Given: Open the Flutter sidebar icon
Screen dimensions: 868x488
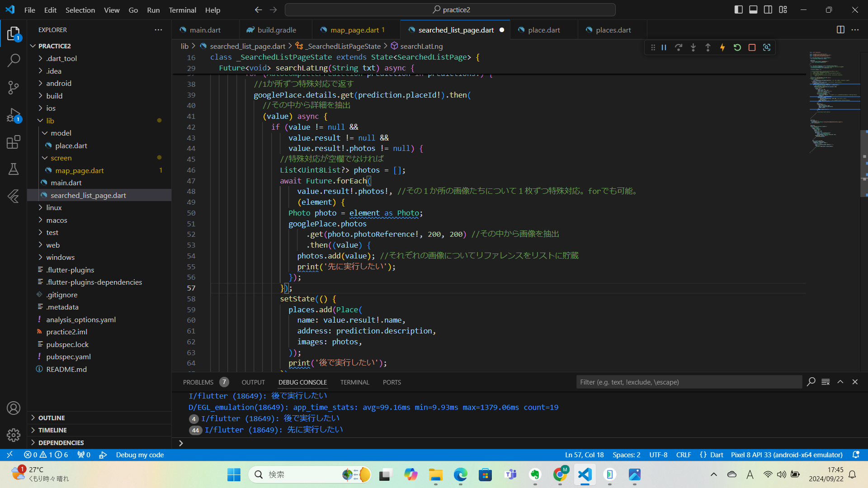Looking at the screenshot, I should 14,196.
